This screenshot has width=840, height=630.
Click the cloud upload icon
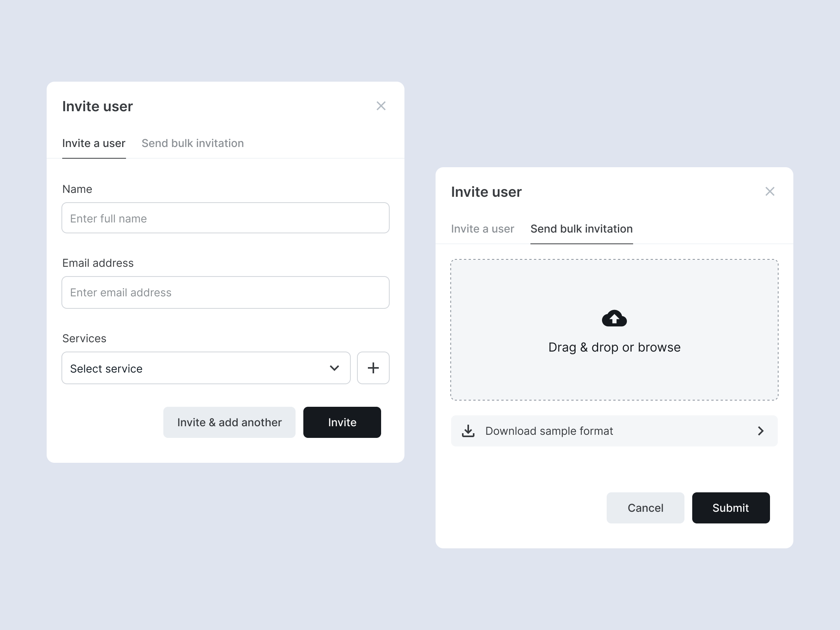[614, 318]
